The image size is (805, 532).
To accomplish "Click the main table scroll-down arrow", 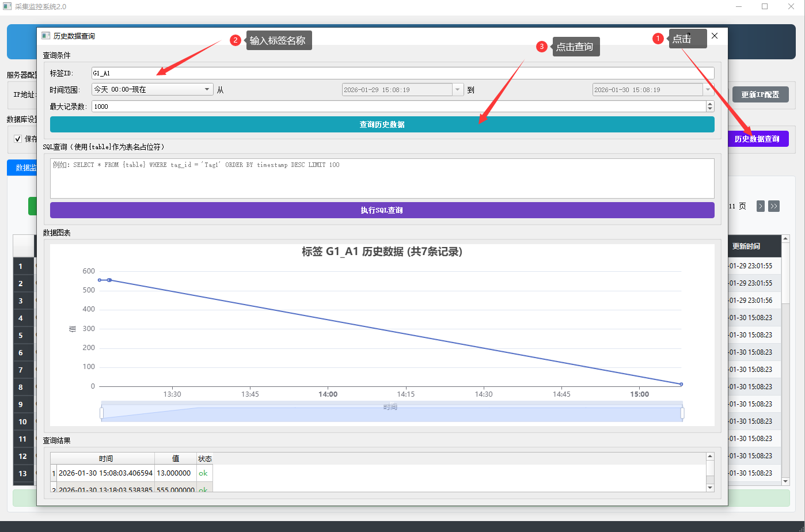I will click(785, 481).
